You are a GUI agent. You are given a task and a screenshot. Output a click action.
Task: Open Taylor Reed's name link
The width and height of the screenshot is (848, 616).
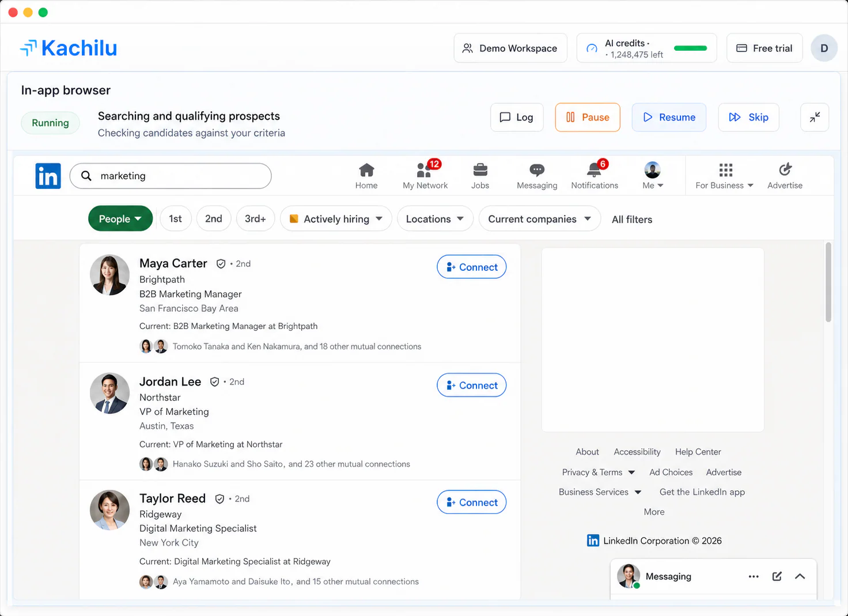coord(172,498)
